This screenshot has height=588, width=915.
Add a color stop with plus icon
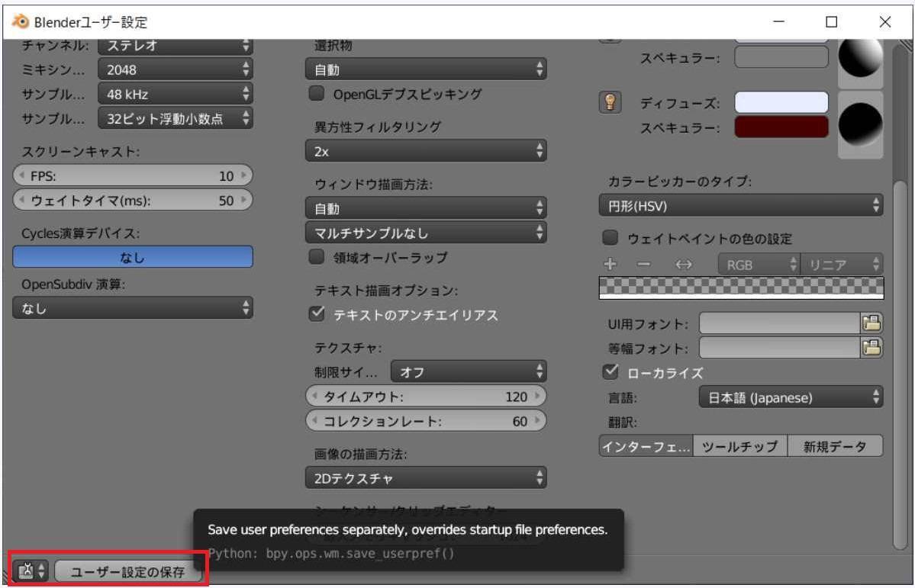(x=610, y=264)
